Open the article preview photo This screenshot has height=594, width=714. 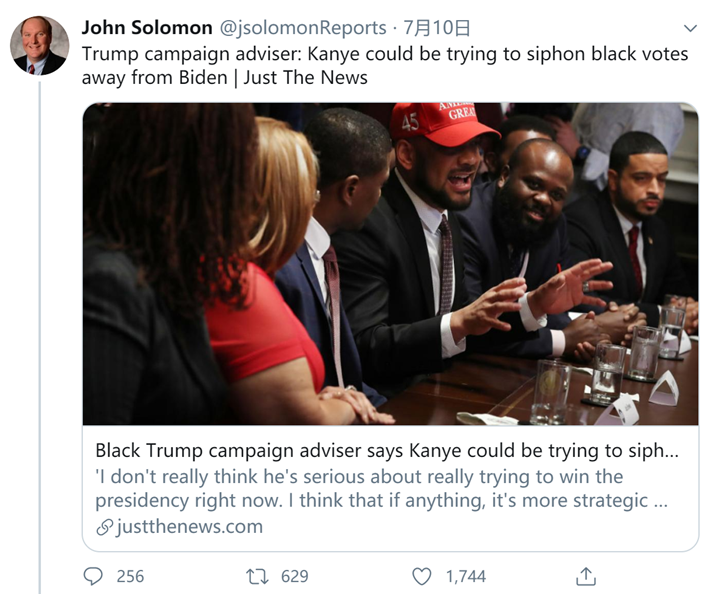tap(390, 264)
